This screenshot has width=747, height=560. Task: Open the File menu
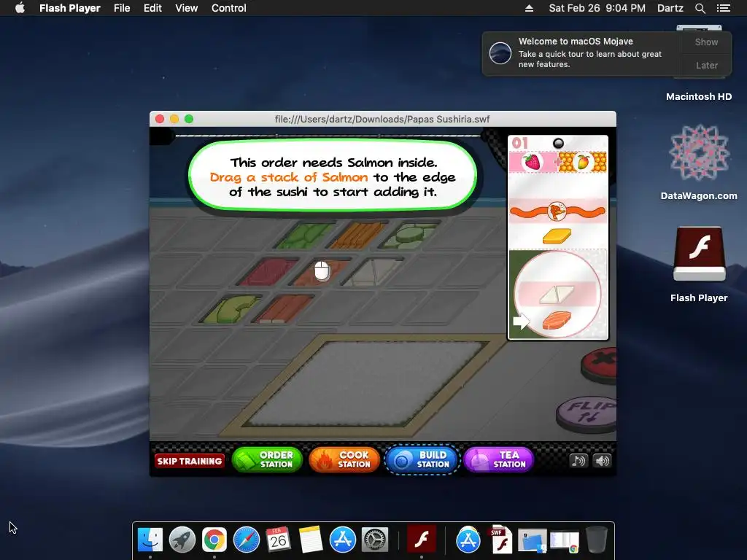pyautogui.click(x=122, y=8)
